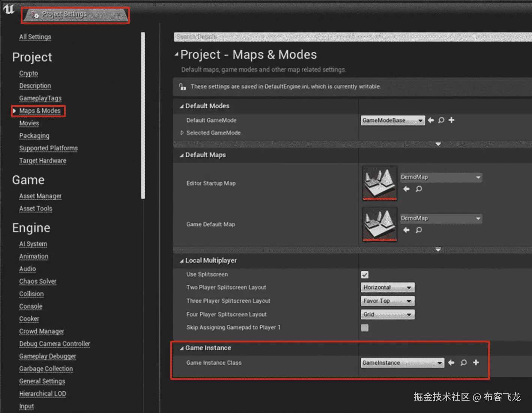Open Crowd Manager settings
This screenshot has height=413, width=532.
point(42,331)
